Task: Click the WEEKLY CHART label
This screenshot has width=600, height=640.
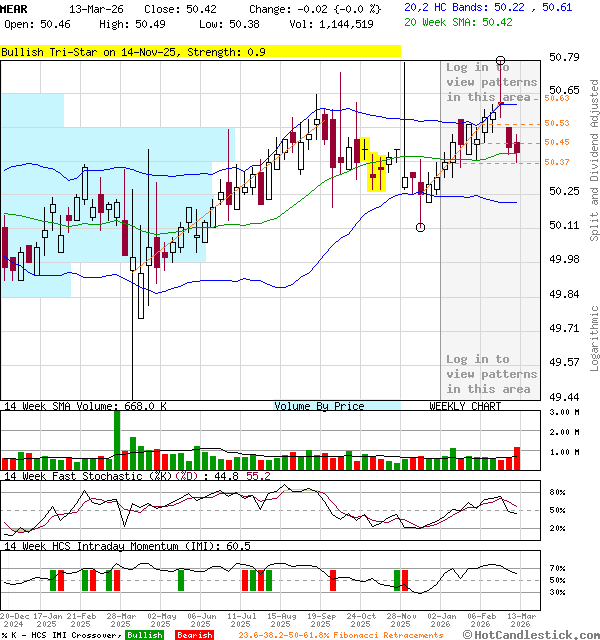Action: tap(465, 406)
